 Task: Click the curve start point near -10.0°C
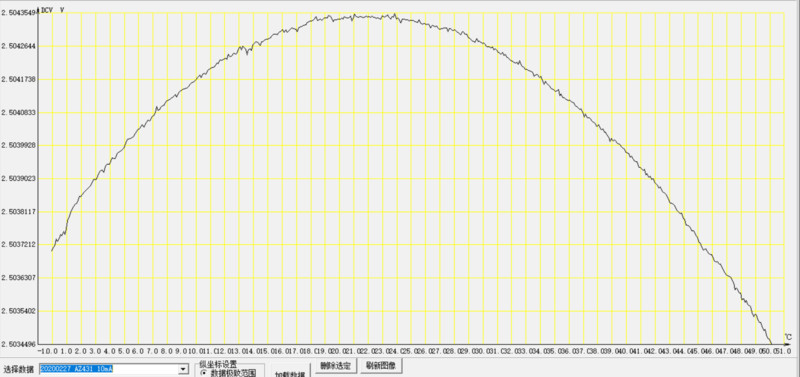52,250
